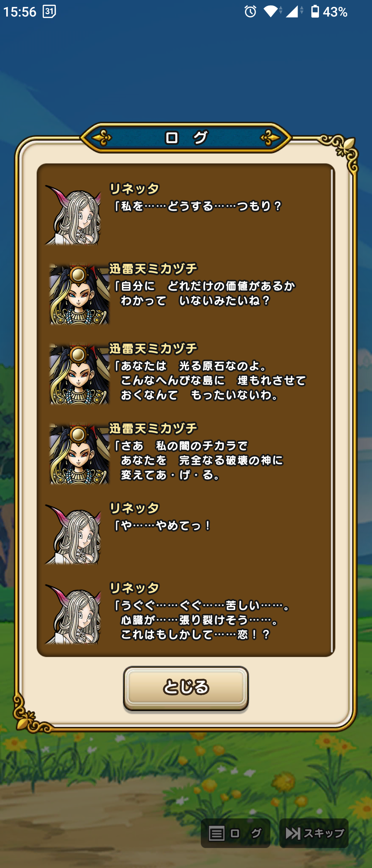
Task: Tap the second 迅雷天ミカヅチ portrait
Action: click(x=79, y=374)
